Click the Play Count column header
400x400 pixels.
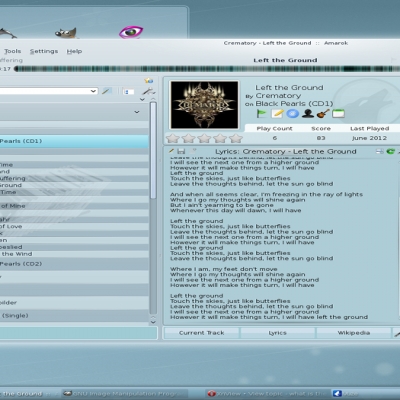(274, 128)
